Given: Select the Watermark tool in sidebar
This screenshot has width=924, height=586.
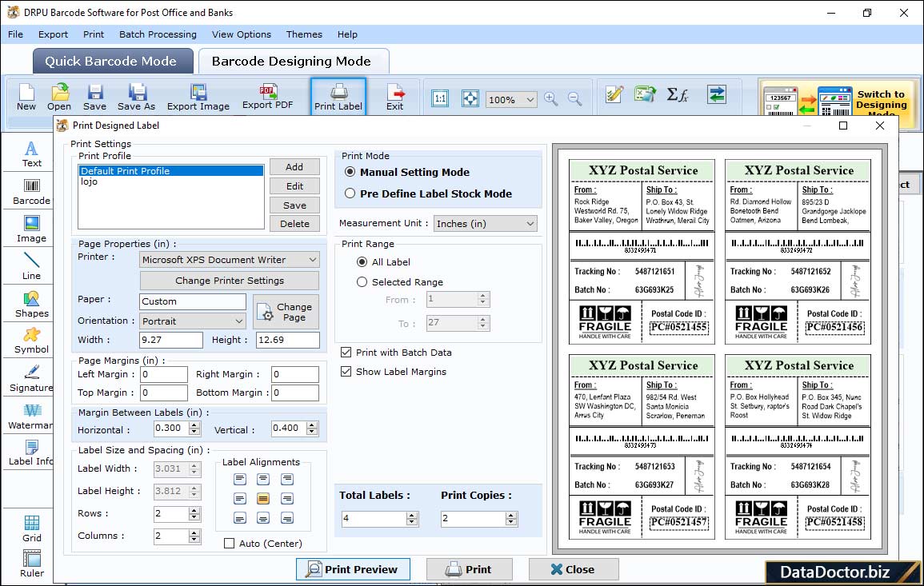Looking at the screenshot, I should pyautogui.click(x=31, y=417).
